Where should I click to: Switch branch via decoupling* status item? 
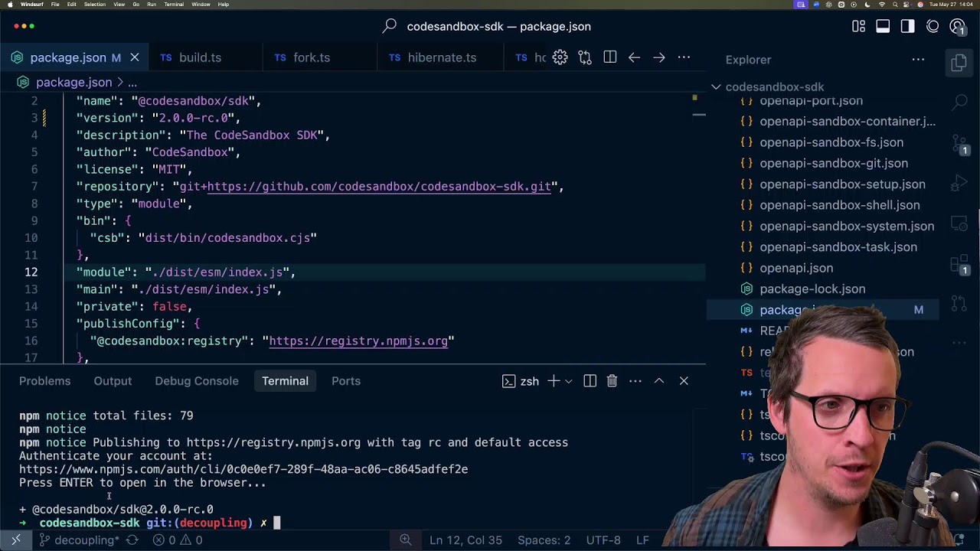(x=78, y=540)
